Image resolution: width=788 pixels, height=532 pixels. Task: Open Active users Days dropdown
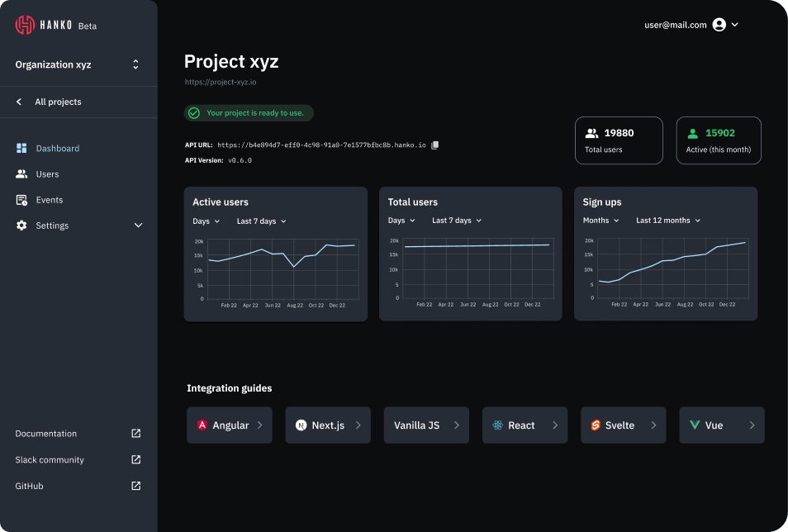point(206,221)
